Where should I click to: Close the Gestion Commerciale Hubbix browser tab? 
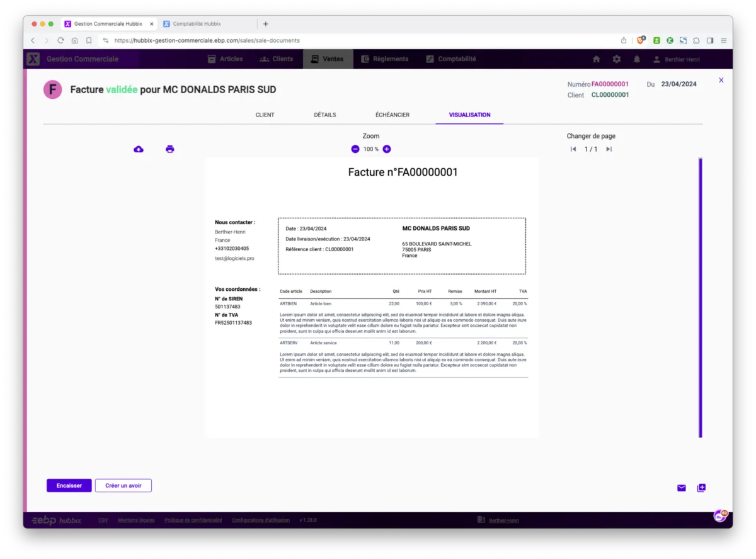pos(152,24)
